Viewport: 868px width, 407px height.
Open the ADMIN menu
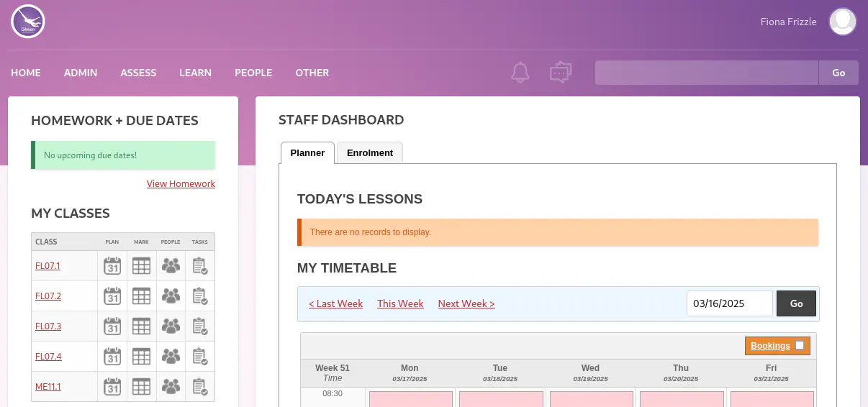pyautogui.click(x=81, y=73)
